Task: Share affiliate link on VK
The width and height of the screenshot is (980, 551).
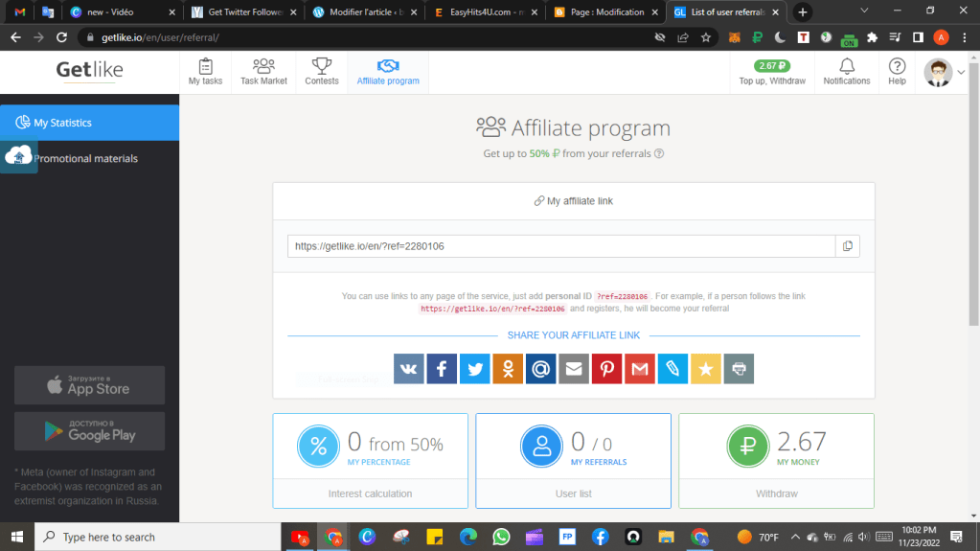Action: click(x=409, y=369)
